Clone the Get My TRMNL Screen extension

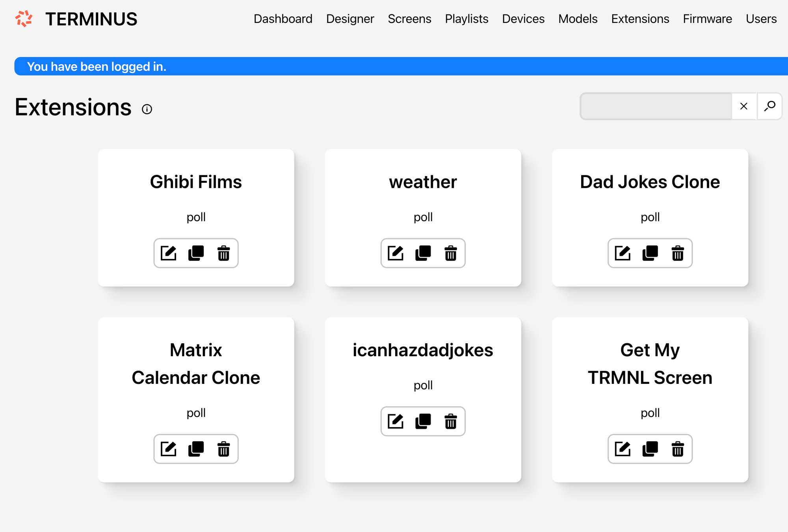650,449
